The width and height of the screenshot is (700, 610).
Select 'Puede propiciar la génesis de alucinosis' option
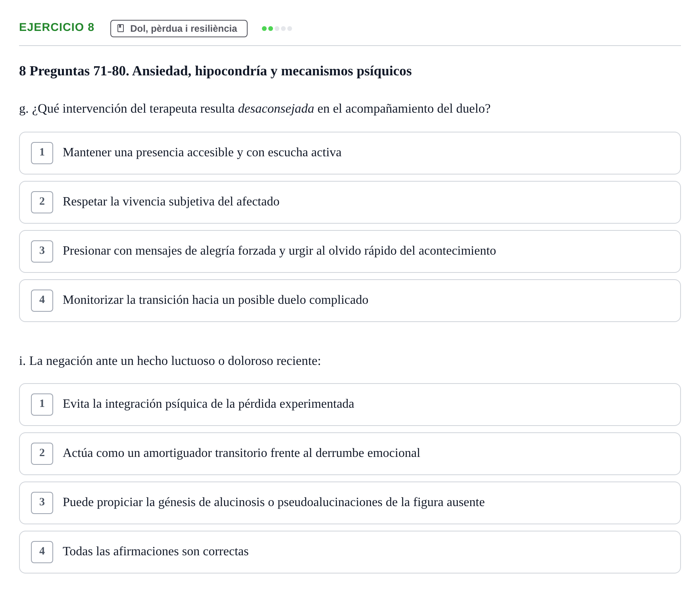(x=350, y=503)
